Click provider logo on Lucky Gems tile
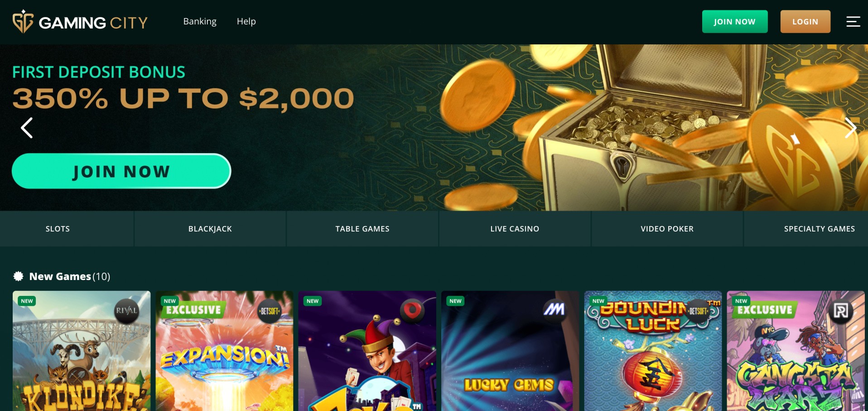868x411 pixels. [555, 310]
